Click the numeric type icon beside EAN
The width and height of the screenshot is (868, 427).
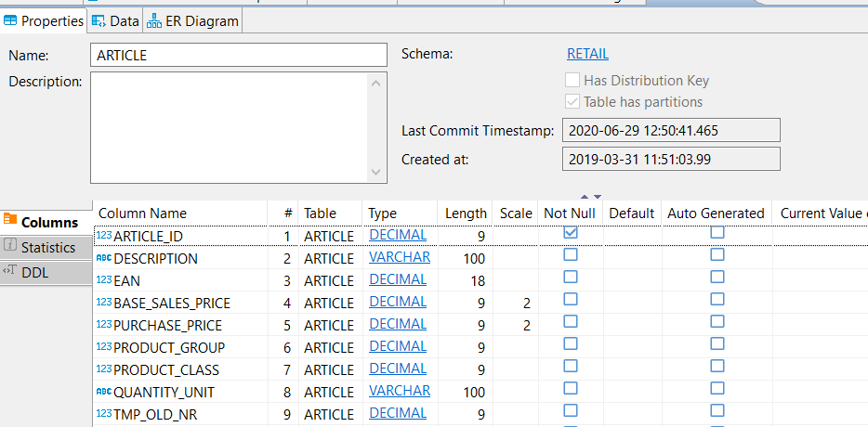click(104, 279)
